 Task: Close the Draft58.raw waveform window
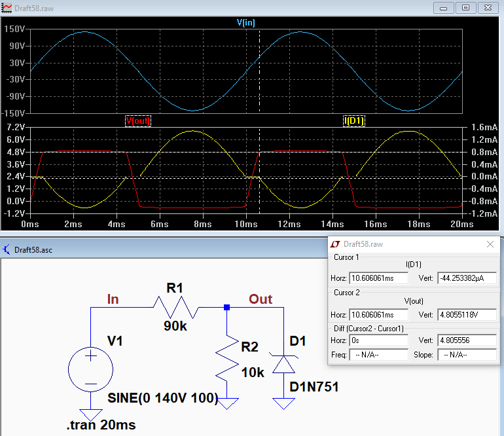(488, 8)
